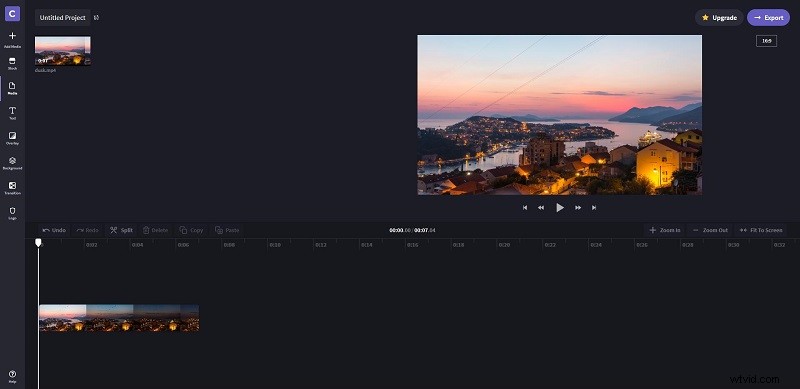Click the Zoom Out button
This screenshot has width=800, height=389.
[710, 230]
